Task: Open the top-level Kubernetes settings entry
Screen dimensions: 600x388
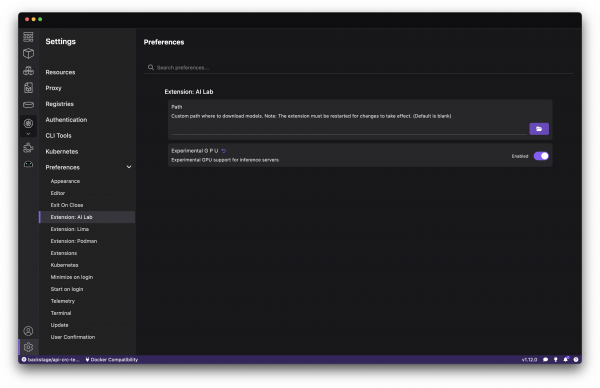Action: point(62,152)
